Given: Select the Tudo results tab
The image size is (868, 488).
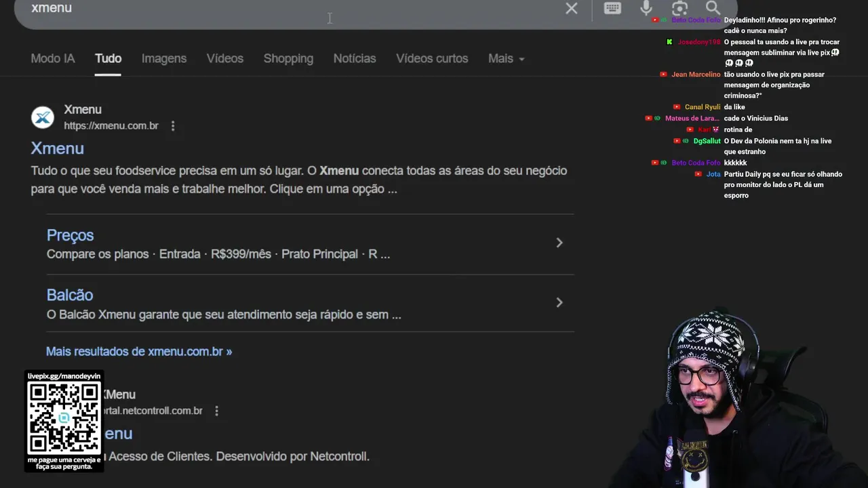Looking at the screenshot, I should tap(108, 58).
